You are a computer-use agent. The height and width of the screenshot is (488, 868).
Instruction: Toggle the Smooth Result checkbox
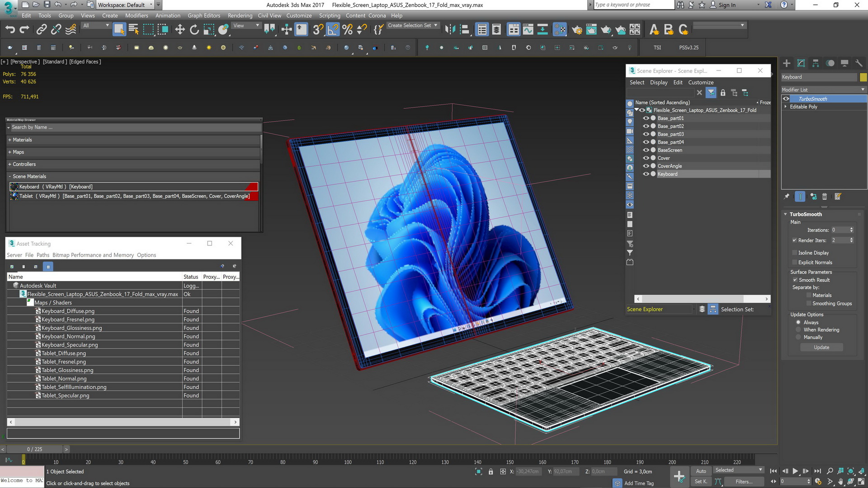[795, 280]
